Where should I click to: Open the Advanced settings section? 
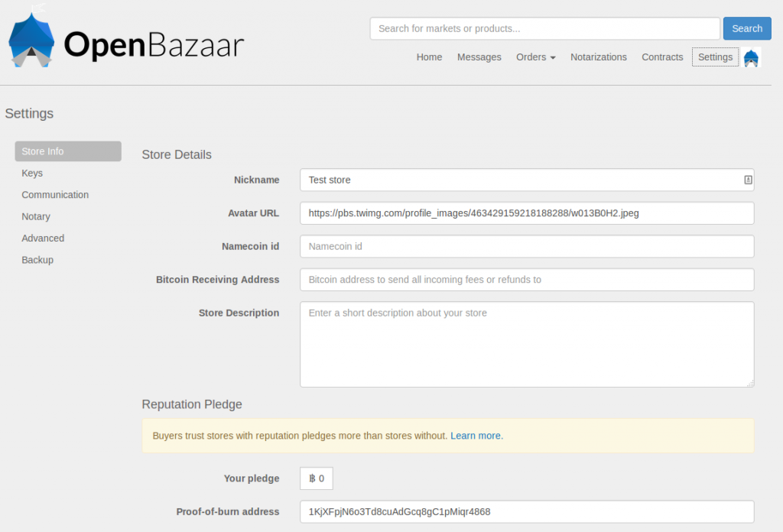[43, 238]
